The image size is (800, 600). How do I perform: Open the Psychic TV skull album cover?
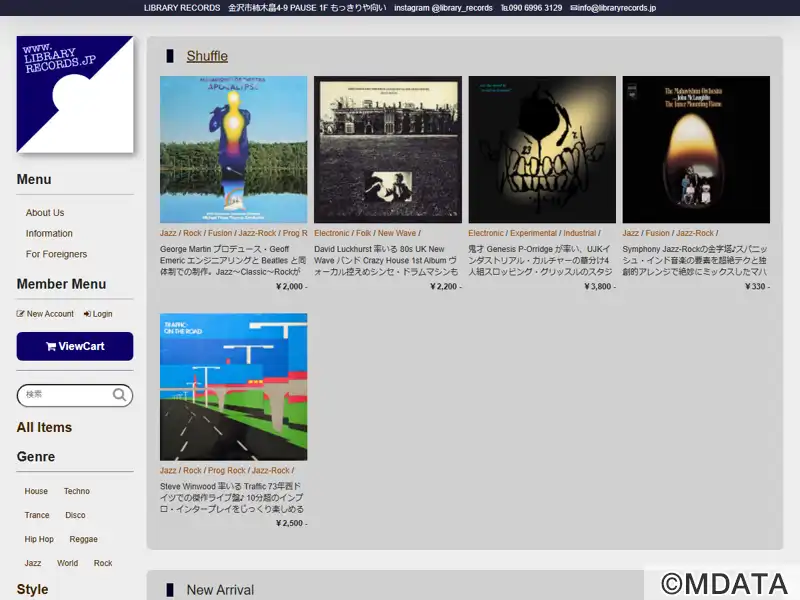[542, 149]
